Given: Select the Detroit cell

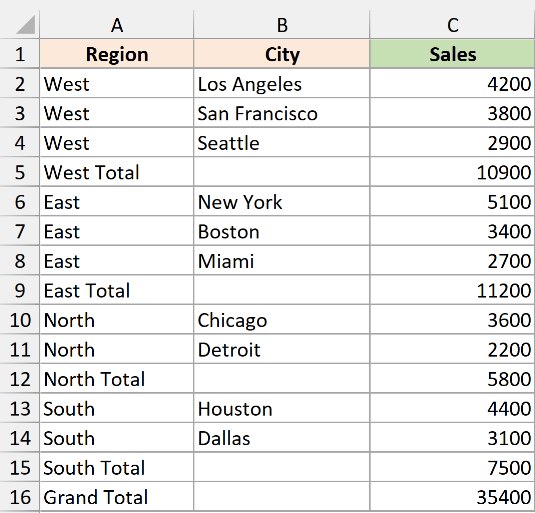Looking at the screenshot, I should (x=282, y=349).
